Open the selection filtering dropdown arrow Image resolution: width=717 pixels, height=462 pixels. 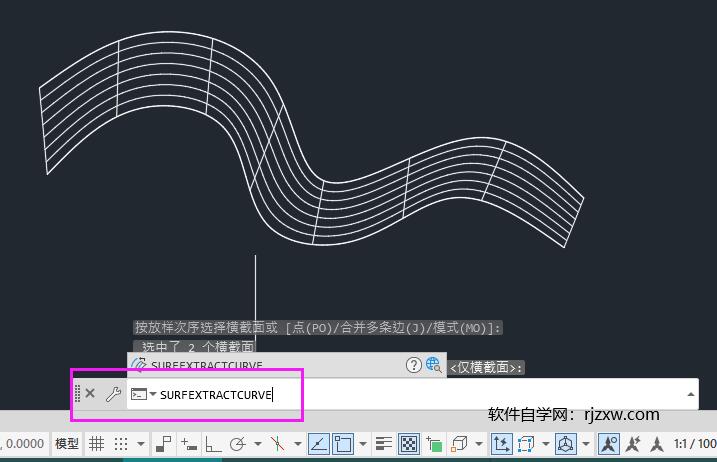tap(546, 444)
